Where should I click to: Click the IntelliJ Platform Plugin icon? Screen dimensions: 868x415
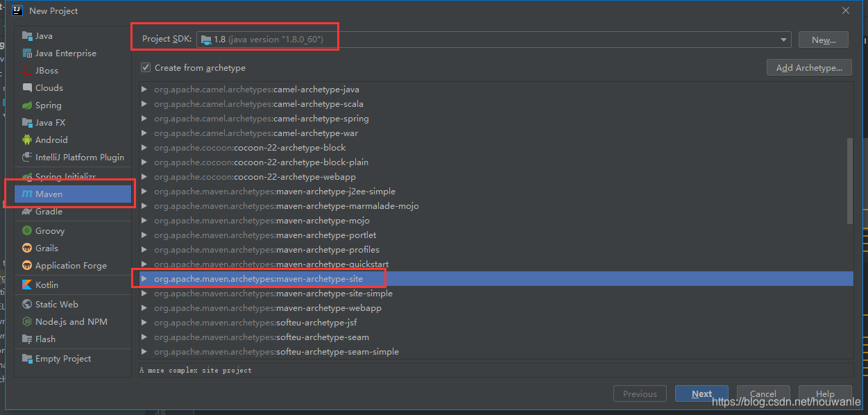click(27, 157)
